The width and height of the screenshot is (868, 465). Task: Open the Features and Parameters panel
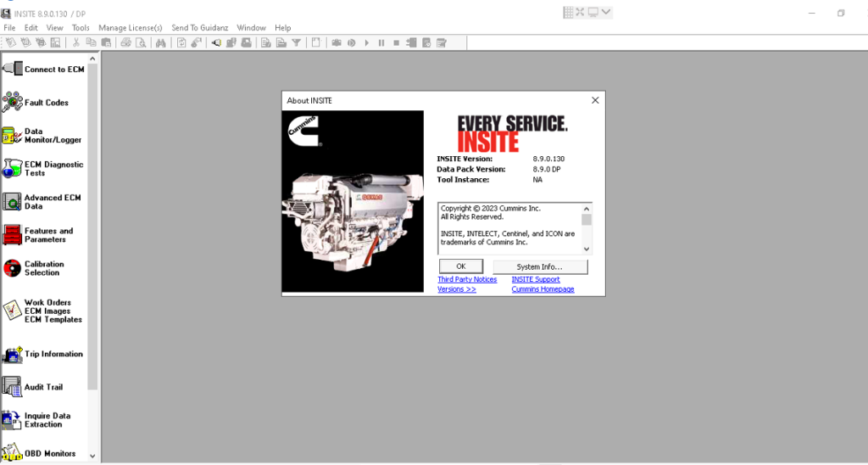(x=13, y=235)
